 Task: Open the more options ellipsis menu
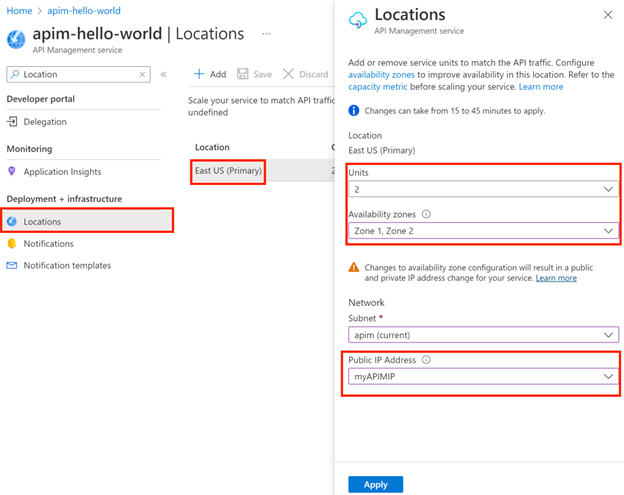tap(266, 34)
